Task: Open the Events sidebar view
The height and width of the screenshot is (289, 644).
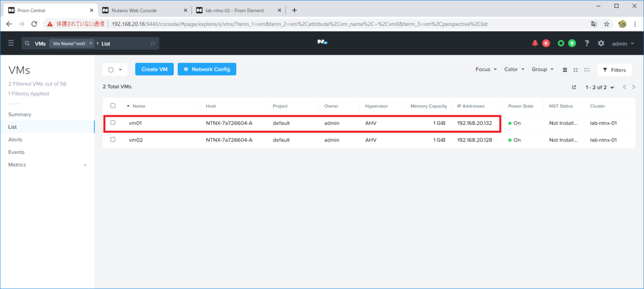Action: click(17, 152)
